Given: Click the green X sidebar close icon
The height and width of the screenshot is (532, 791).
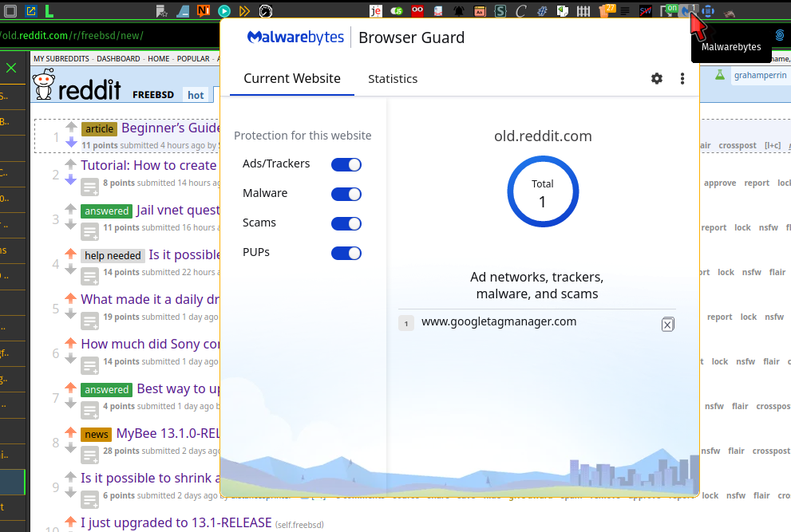Looking at the screenshot, I should coord(11,68).
